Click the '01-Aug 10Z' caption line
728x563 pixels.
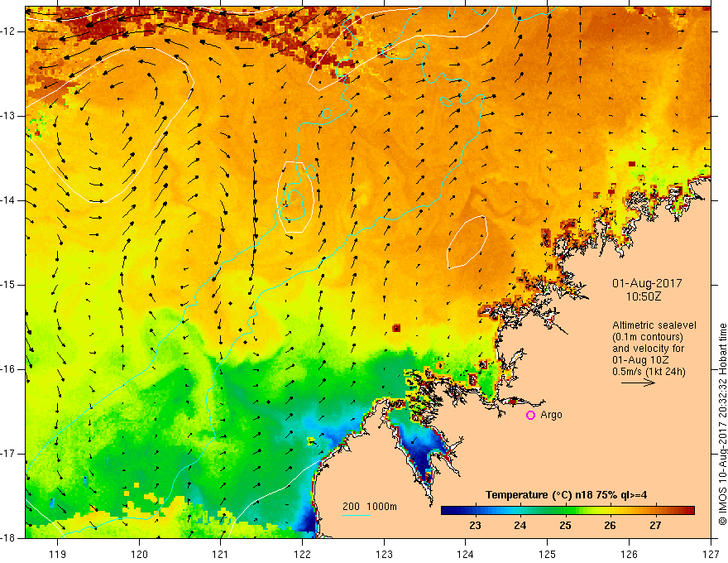(x=641, y=359)
